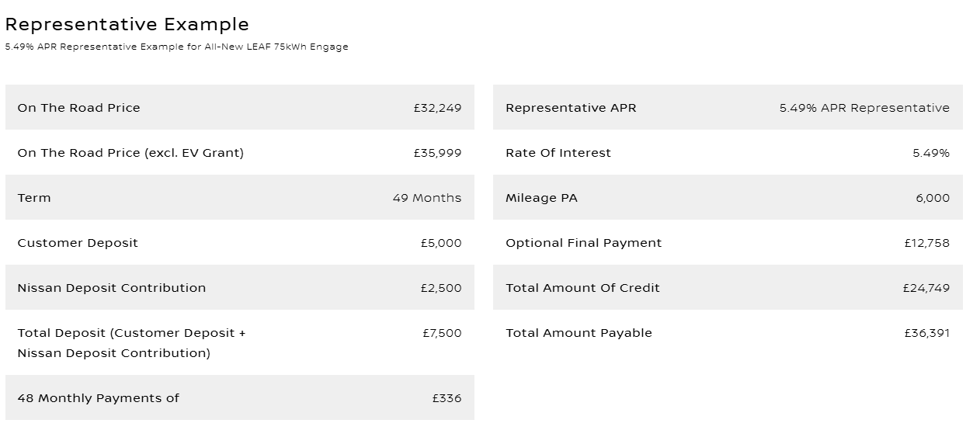
Task: Click the Representative Example heading
Action: pos(127,25)
